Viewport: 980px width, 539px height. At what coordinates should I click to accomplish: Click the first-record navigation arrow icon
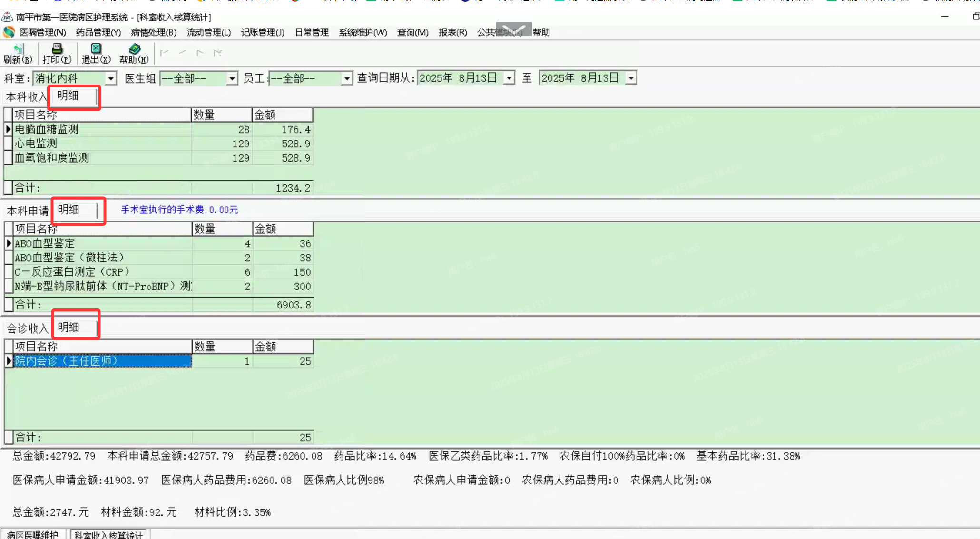[x=164, y=53]
